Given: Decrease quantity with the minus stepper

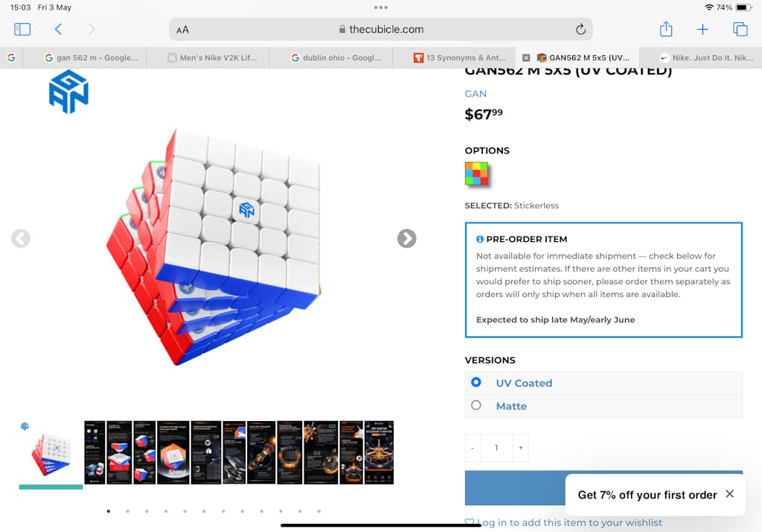Looking at the screenshot, I should tap(473, 447).
